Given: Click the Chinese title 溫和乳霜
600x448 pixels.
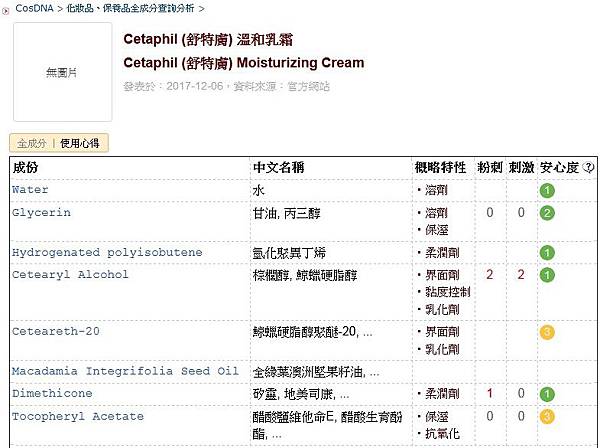Looking at the screenshot, I should tap(265, 39).
